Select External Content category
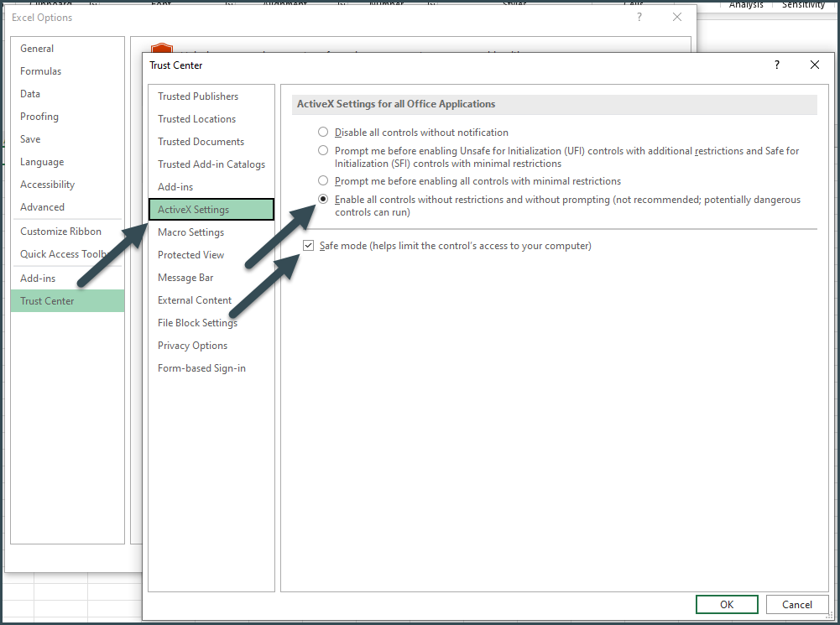 click(194, 299)
